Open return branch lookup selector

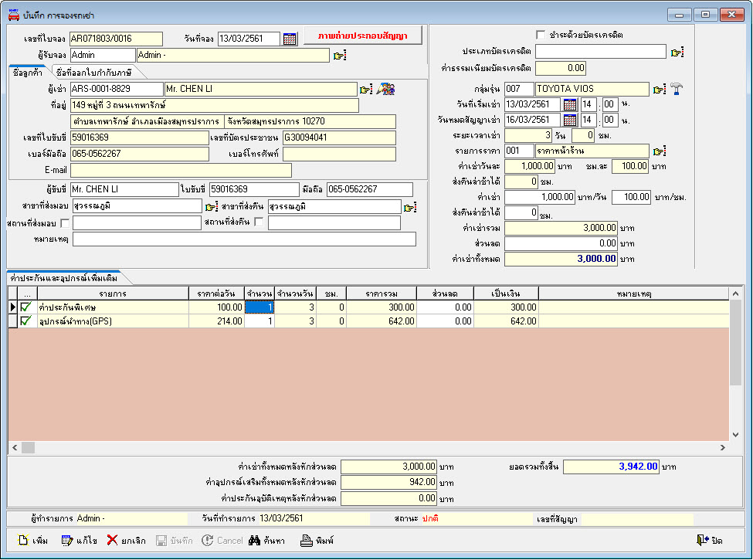(410, 207)
